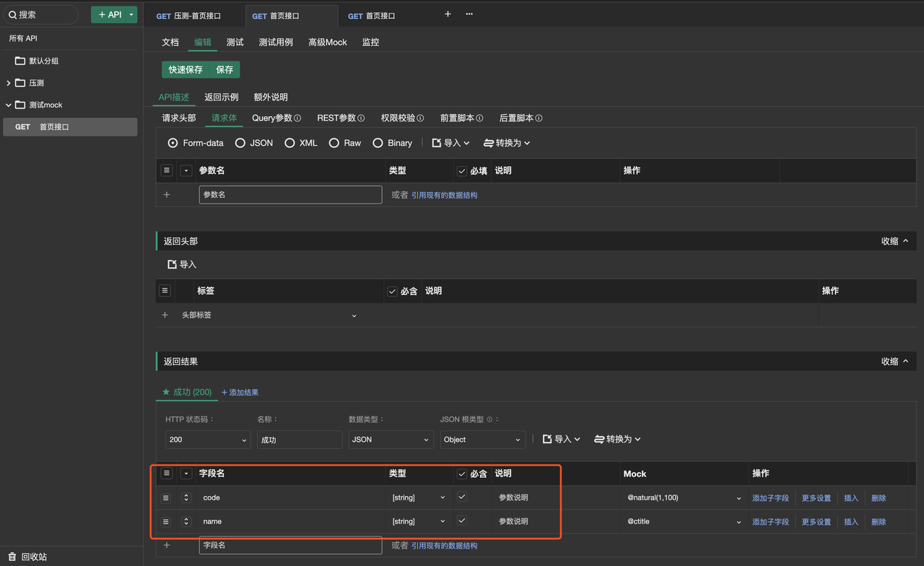Open the tab overflow ellipsis menu

(x=469, y=14)
